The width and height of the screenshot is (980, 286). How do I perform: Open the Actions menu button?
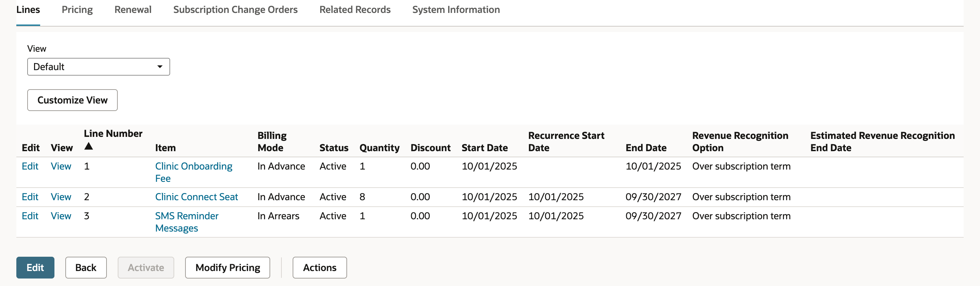[320, 267]
